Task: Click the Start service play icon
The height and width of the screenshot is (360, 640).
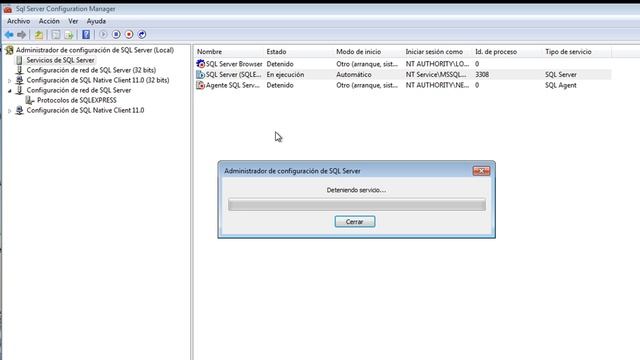Action: pyautogui.click(x=103, y=35)
